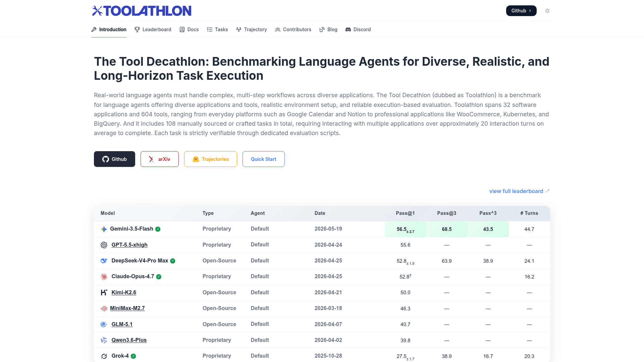Click the DeepSeek whale logo icon
644x362 pixels.
point(104,261)
